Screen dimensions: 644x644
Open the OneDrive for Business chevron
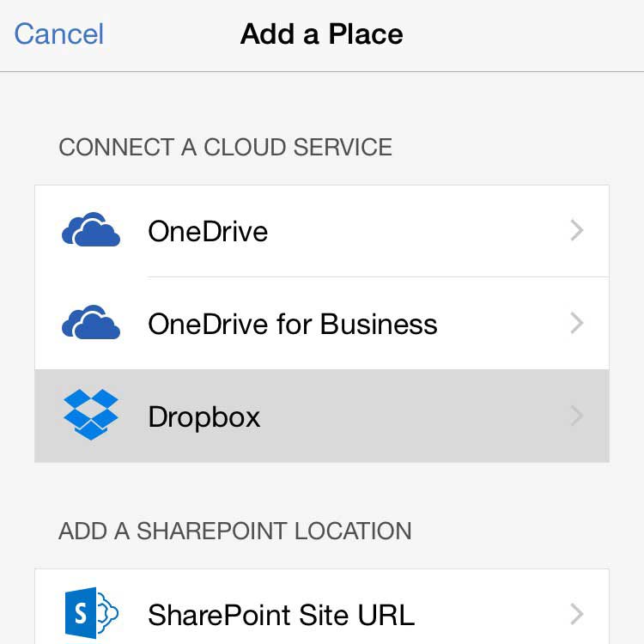pyautogui.click(x=577, y=323)
